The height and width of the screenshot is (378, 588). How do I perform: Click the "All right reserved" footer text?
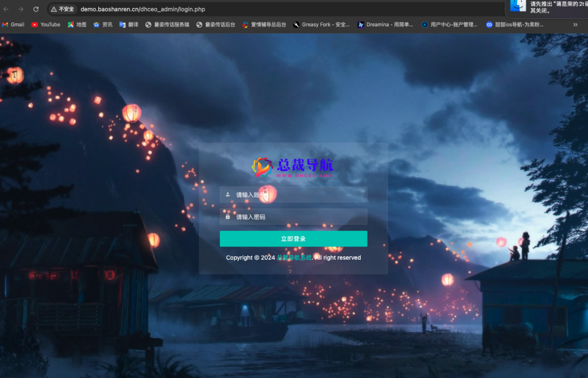[x=338, y=257]
